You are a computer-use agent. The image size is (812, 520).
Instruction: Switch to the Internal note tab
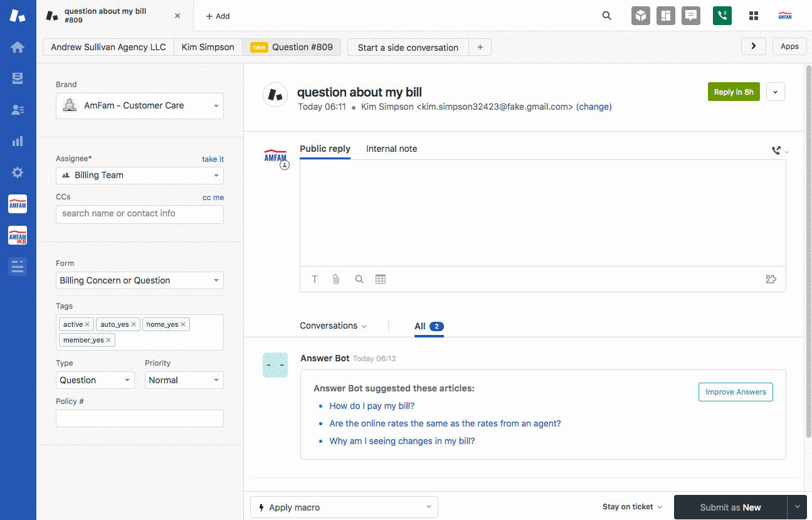click(391, 149)
